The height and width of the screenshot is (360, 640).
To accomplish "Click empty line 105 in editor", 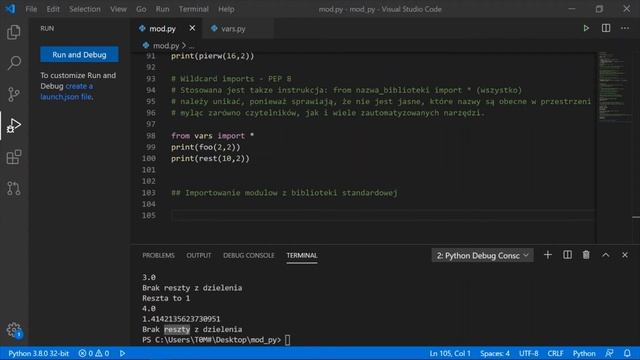I will [382, 215].
